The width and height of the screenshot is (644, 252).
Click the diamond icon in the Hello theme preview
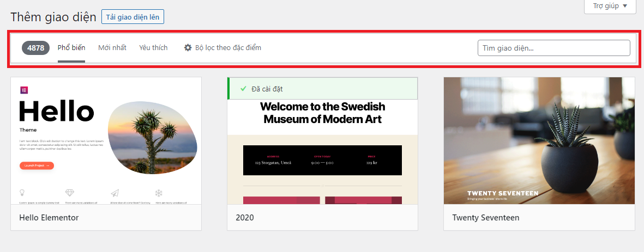69,193
